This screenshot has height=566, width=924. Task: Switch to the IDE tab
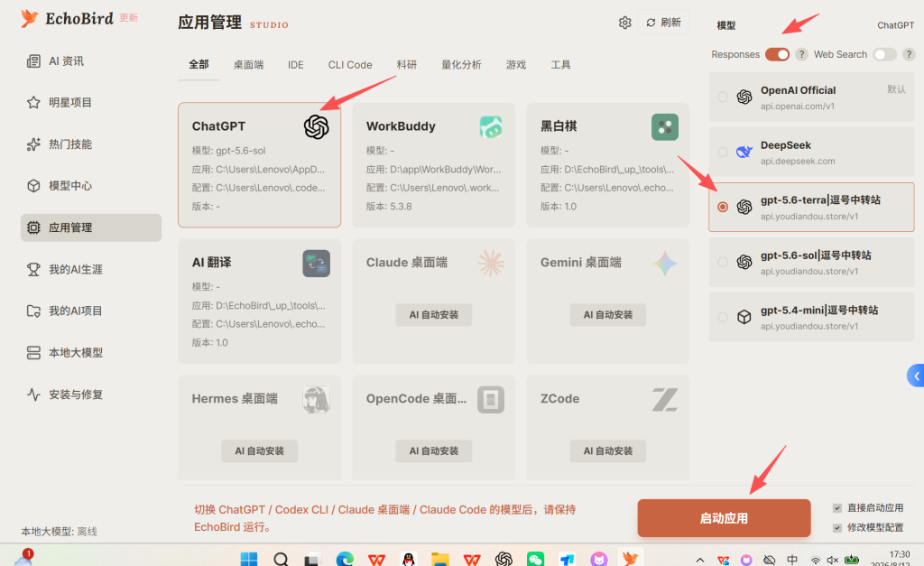click(x=296, y=64)
